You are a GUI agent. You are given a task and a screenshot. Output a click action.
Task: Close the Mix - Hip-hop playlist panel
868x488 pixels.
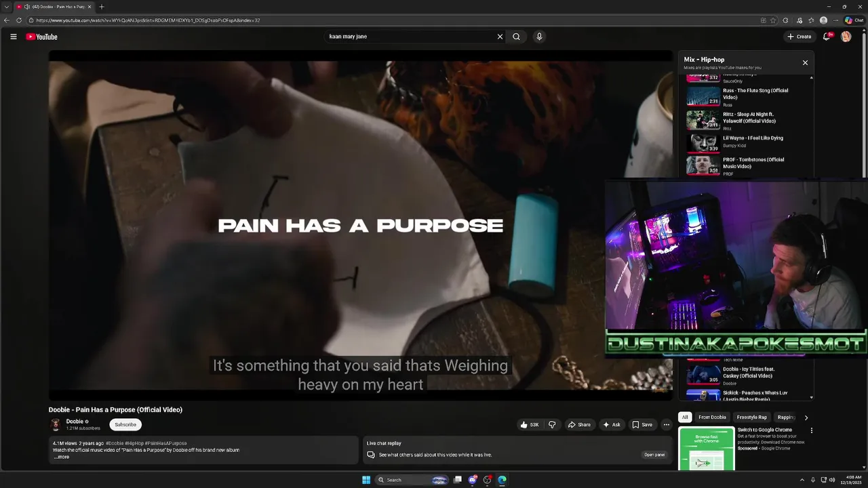tap(805, 62)
